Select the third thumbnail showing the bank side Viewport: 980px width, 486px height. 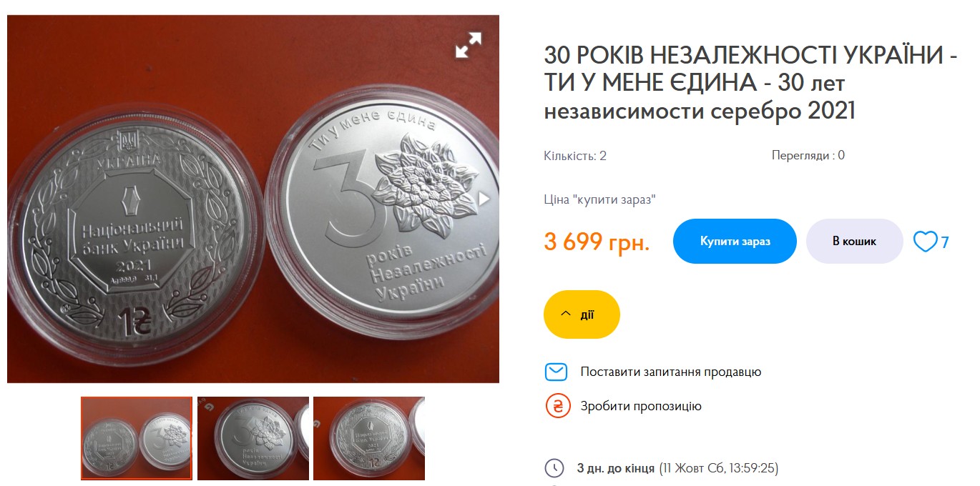point(369,438)
